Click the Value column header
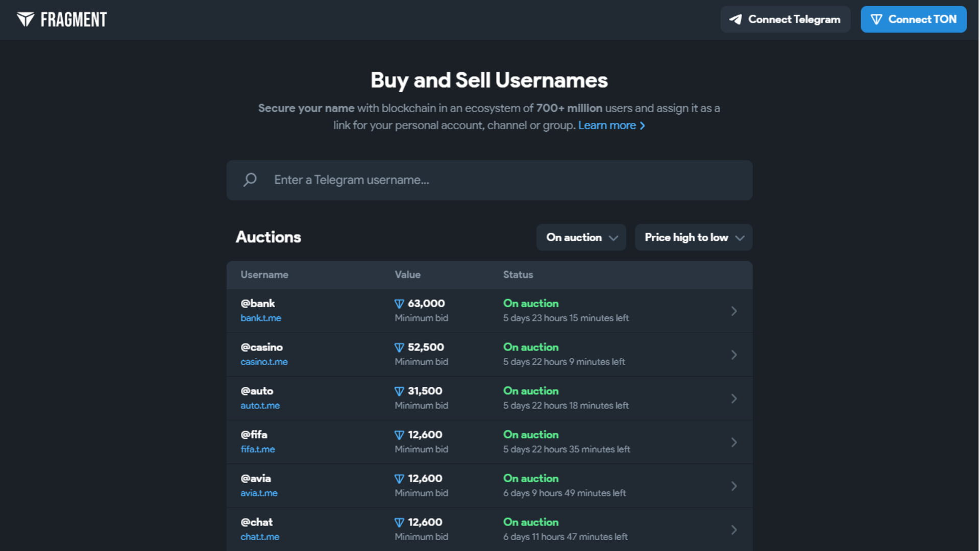This screenshot has width=980, height=551. click(407, 274)
